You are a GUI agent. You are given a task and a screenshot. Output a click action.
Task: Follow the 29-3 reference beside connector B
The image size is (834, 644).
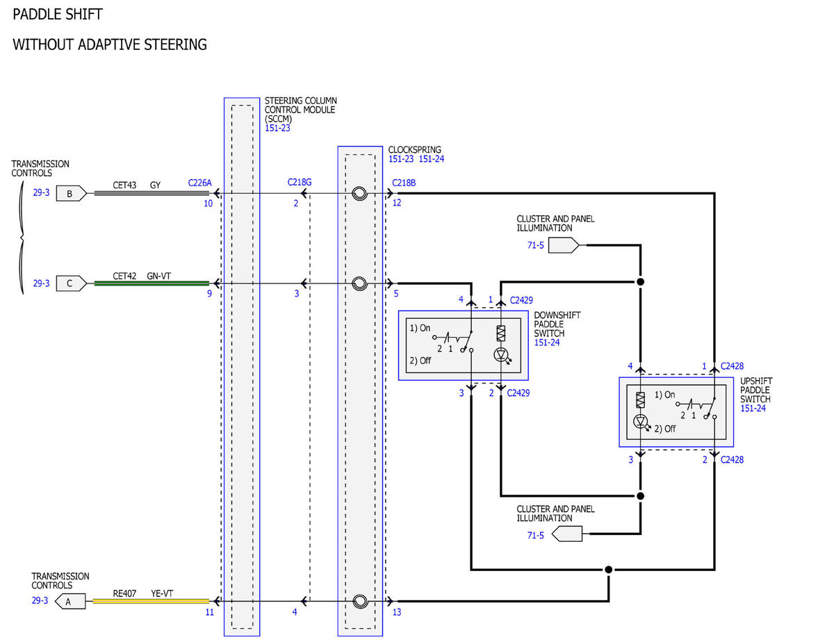pos(41,192)
